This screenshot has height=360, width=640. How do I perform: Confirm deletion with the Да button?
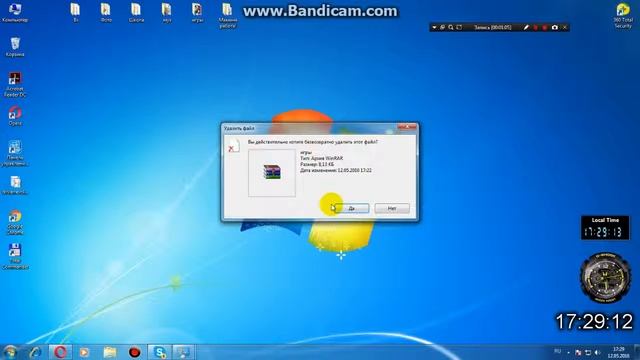[x=352, y=208]
